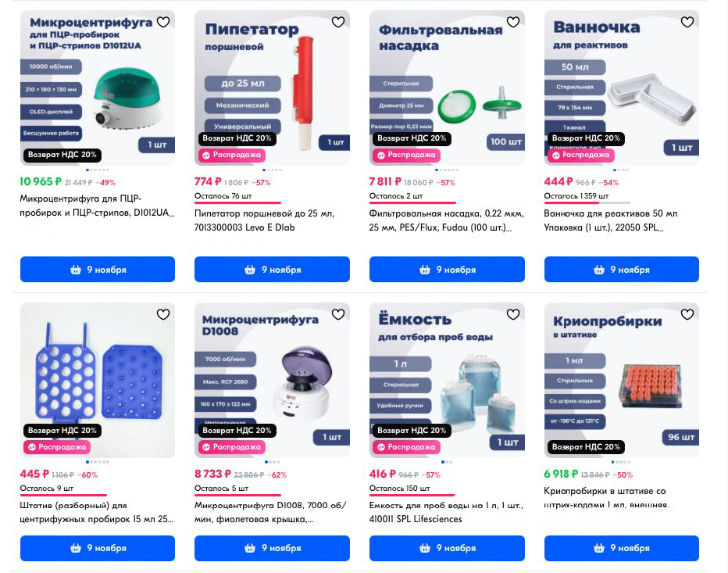The height and width of the screenshot is (573, 728).
Task: Click stock progress bar under Осталось 1359 шт
Action: point(587,203)
